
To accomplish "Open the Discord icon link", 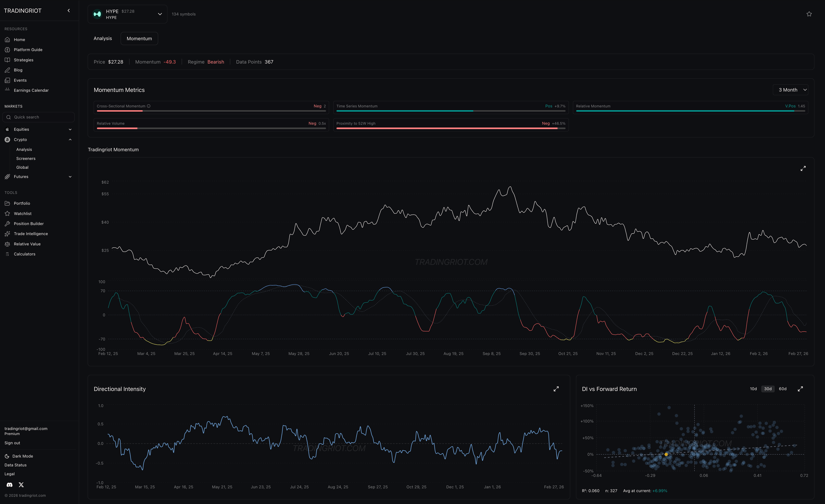I will pyautogui.click(x=10, y=484).
